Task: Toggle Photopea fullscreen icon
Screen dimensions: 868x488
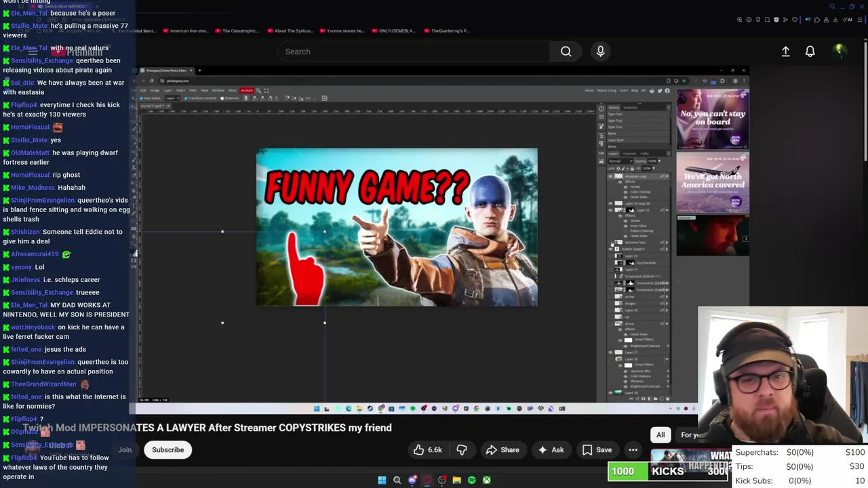Action: click(x=267, y=90)
